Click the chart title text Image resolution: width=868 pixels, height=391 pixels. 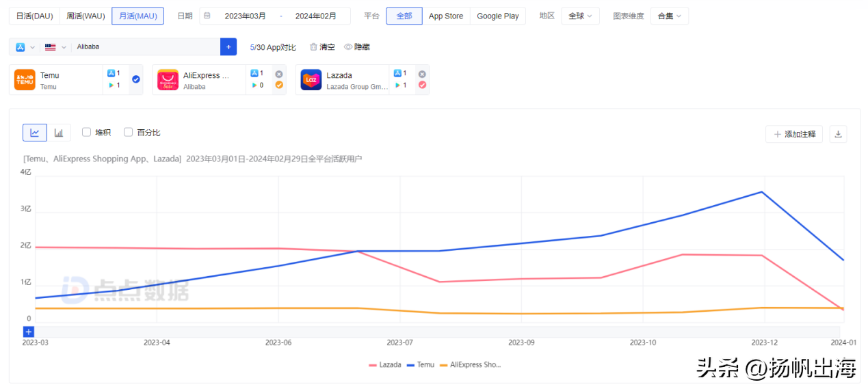pos(192,159)
